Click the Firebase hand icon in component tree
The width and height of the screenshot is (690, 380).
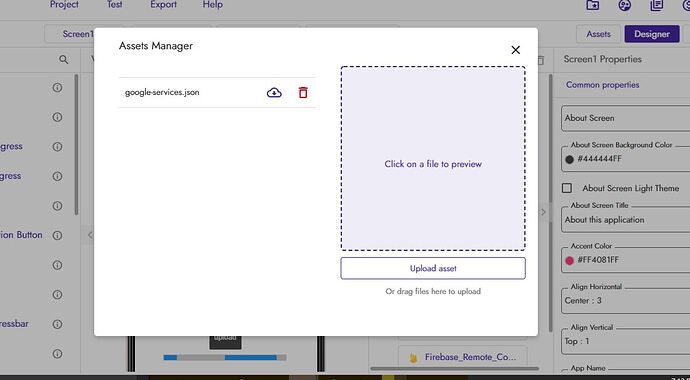coord(413,358)
